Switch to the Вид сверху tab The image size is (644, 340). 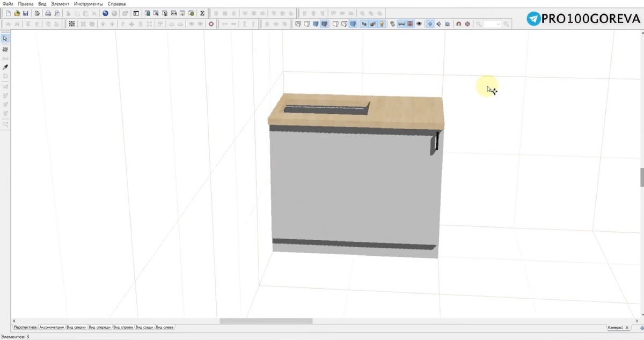pyautogui.click(x=76, y=327)
